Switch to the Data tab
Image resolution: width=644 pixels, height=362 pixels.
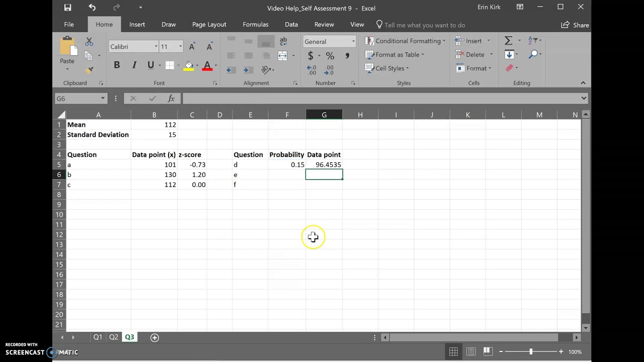click(291, 24)
